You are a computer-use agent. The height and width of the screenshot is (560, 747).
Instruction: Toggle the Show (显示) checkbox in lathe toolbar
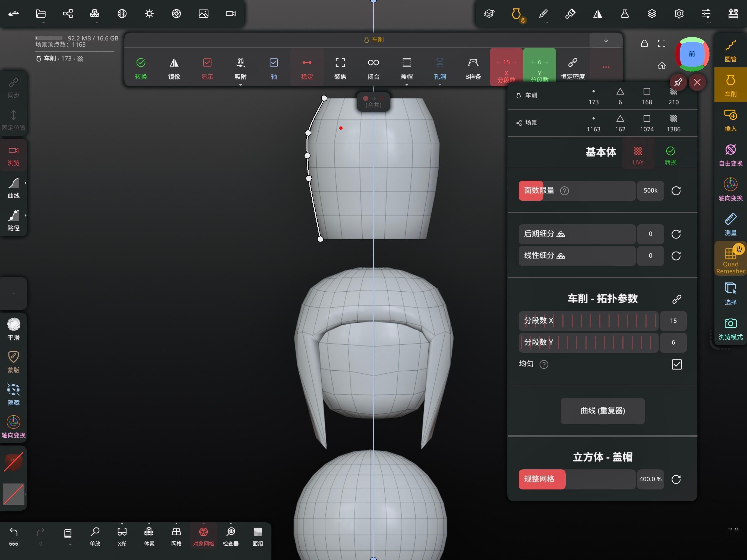(207, 68)
